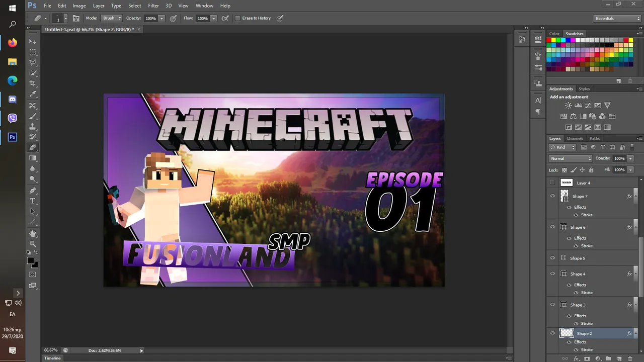Select the Eraser tool in the toolbox
This screenshot has width=644, height=362.
tap(33, 148)
